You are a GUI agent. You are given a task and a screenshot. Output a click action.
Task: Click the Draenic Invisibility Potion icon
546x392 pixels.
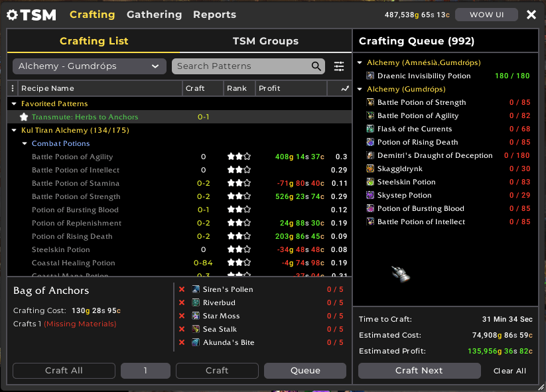pos(370,76)
